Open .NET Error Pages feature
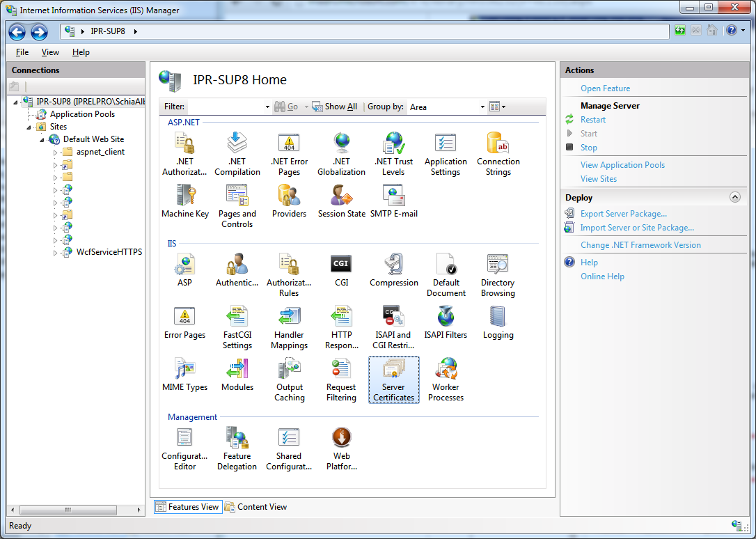This screenshot has height=539, width=756. (290, 154)
